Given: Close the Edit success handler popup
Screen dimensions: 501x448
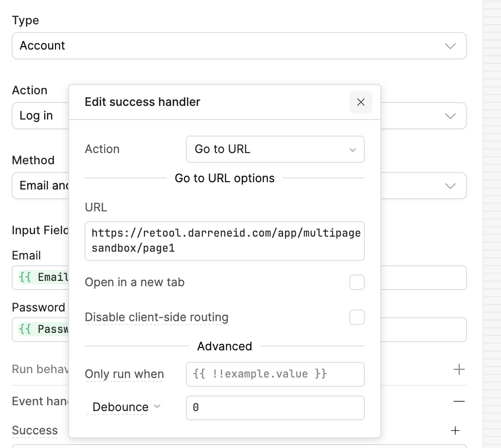Looking at the screenshot, I should [360, 102].
